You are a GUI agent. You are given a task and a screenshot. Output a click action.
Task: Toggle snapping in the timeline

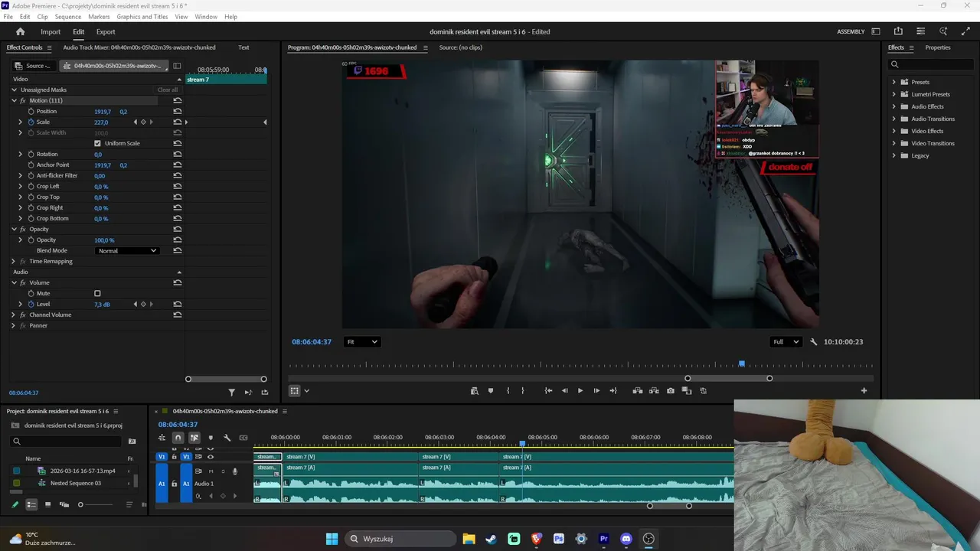click(x=178, y=438)
